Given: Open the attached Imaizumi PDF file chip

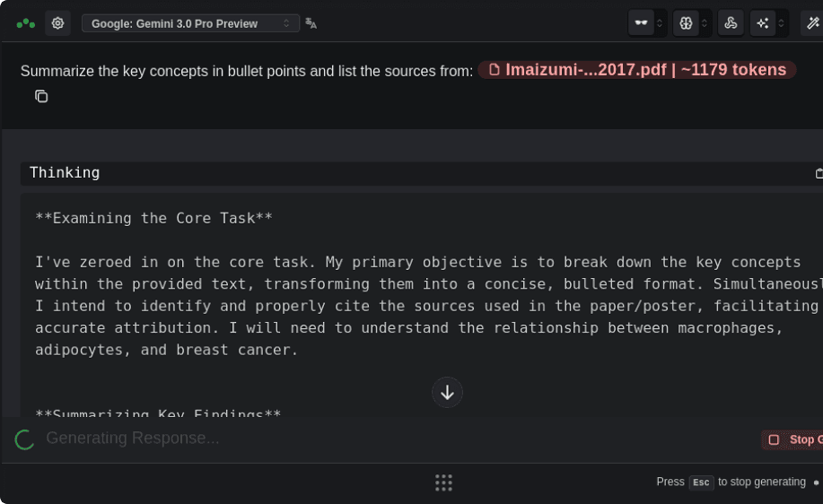Looking at the screenshot, I should pos(636,70).
